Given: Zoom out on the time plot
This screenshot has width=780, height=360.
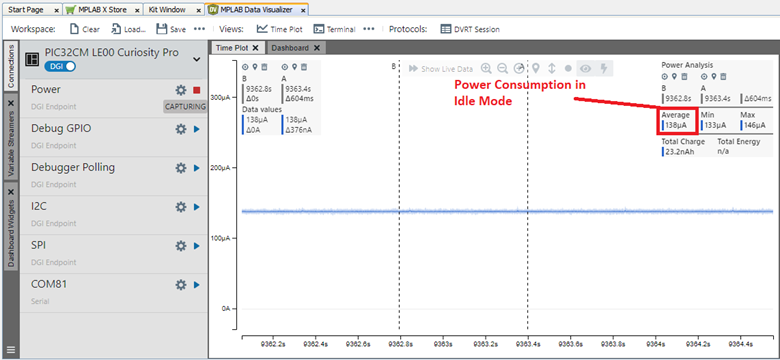Looking at the screenshot, I should (502, 69).
